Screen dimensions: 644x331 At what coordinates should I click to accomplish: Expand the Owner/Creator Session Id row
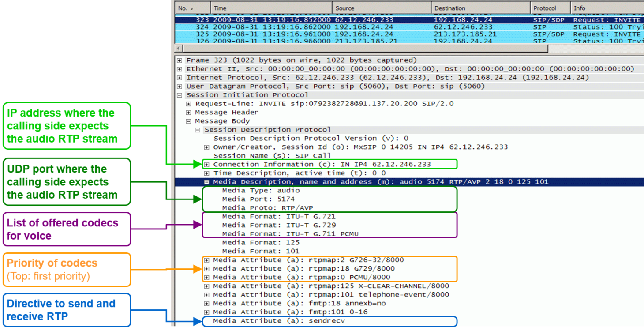coord(206,147)
